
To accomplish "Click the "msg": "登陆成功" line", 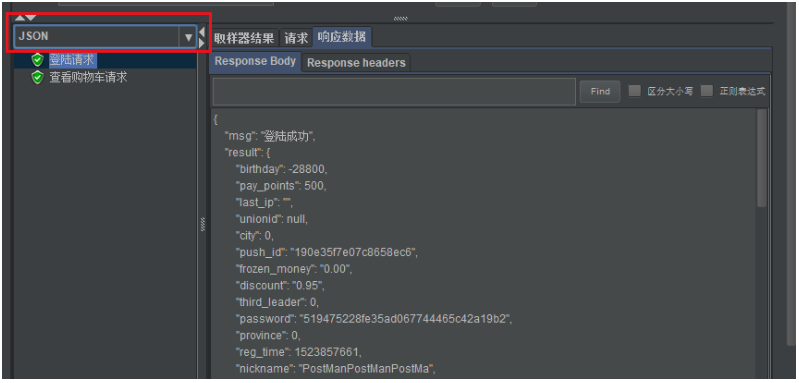I will pyautogui.click(x=271, y=136).
